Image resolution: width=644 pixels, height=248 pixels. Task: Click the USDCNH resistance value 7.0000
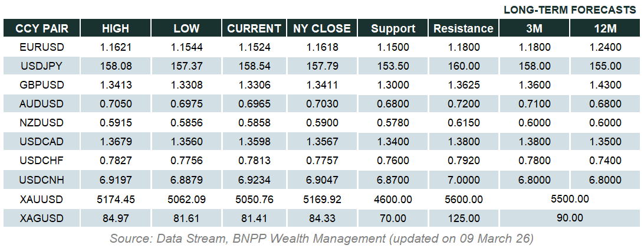point(463,180)
